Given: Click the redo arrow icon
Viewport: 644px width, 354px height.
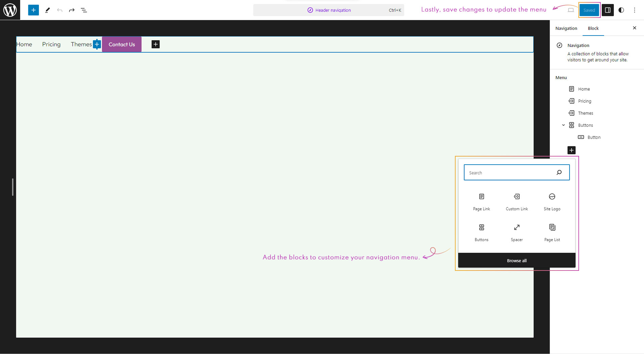Looking at the screenshot, I should pos(72,10).
